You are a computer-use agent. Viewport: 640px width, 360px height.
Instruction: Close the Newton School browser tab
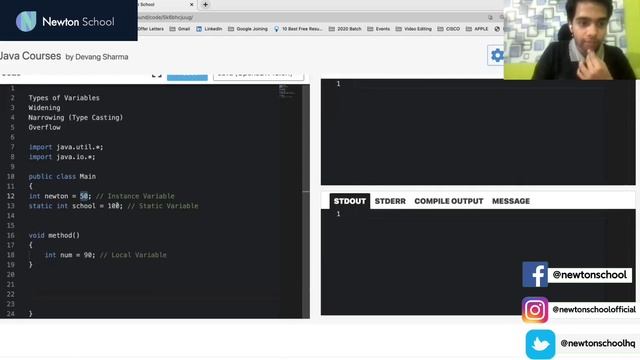191,4
